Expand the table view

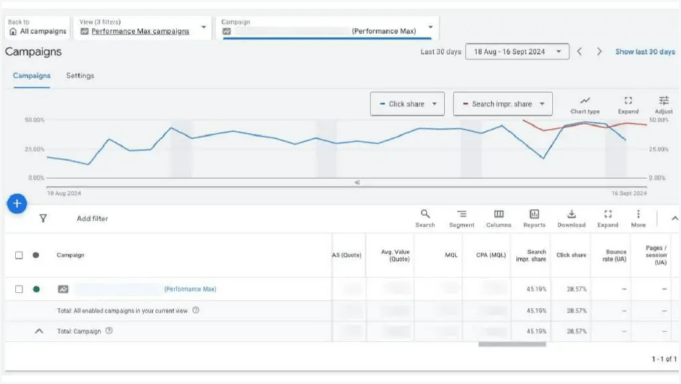tap(608, 218)
